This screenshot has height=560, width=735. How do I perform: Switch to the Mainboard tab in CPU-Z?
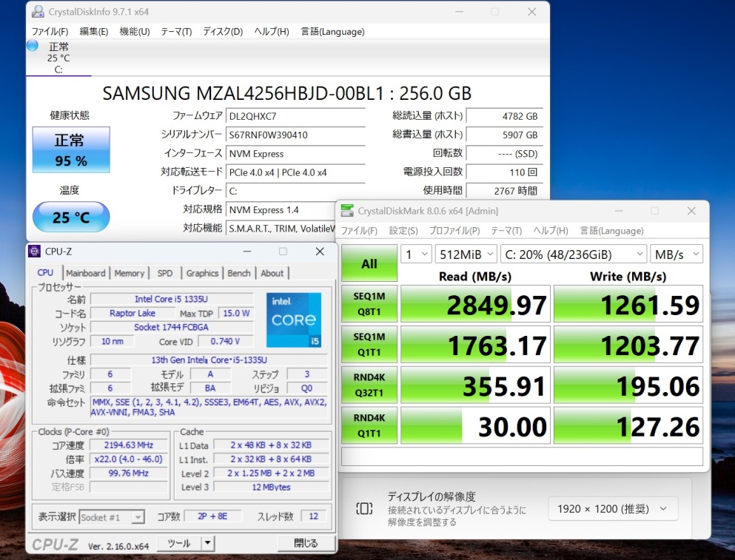pyautogui.click(x=86, y=273)
